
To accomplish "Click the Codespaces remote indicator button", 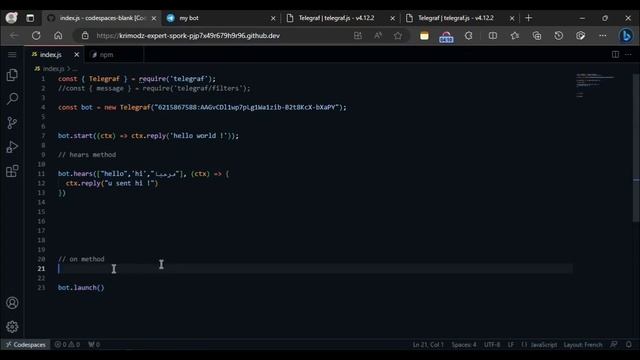I will (x=25, y=344).
